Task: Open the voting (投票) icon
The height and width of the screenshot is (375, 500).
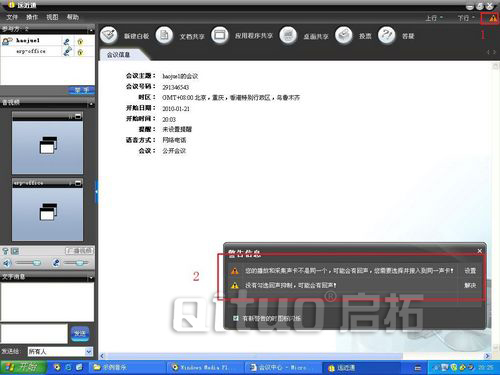Action: pos(344,35)
